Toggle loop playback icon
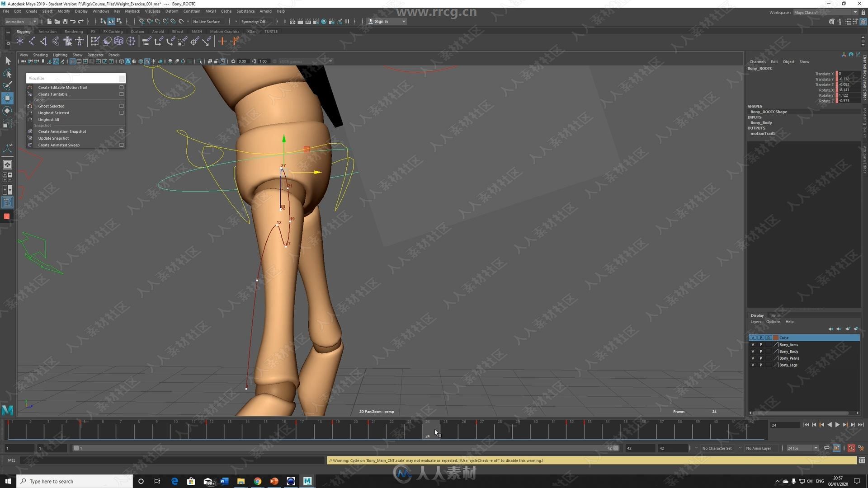 tap(826, 448)
